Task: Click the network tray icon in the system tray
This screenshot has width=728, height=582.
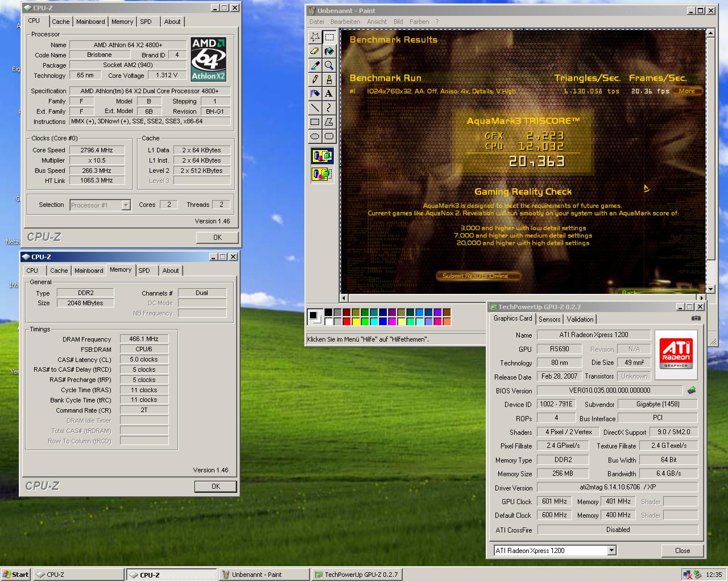Action: coord(688,575)
